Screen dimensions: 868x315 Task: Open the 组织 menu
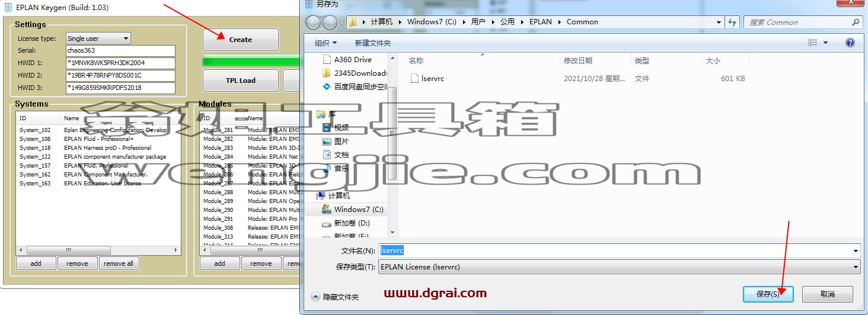(x=325, y=43)
